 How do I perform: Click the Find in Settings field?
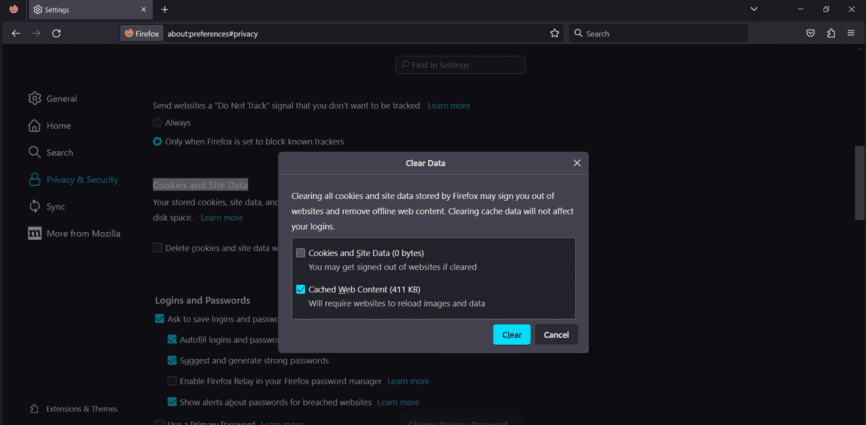(x=461, y=65)
